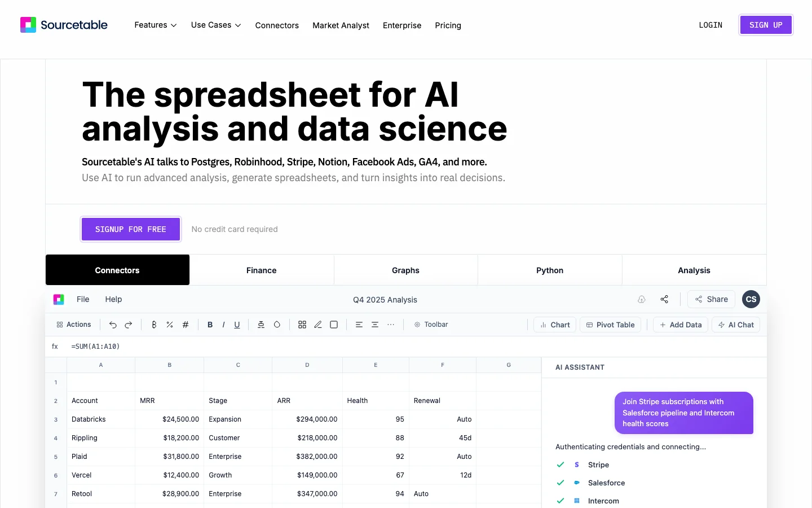Image resolution: width=812 pixels, height=508 pixels.
Task: Click the formula bar containing =SUM(A1:A10)
Action: 406,347
